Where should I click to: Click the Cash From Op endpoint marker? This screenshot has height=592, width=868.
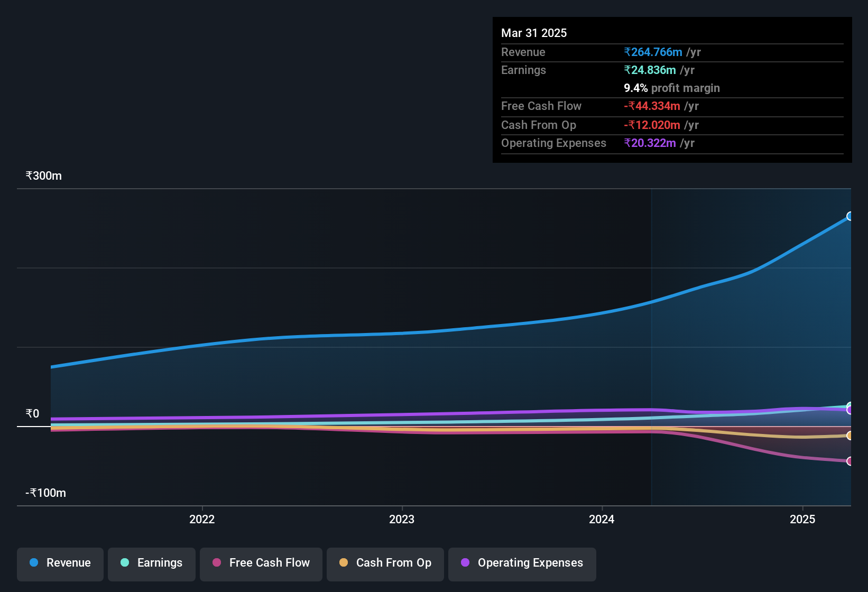(x=850, y=436)
